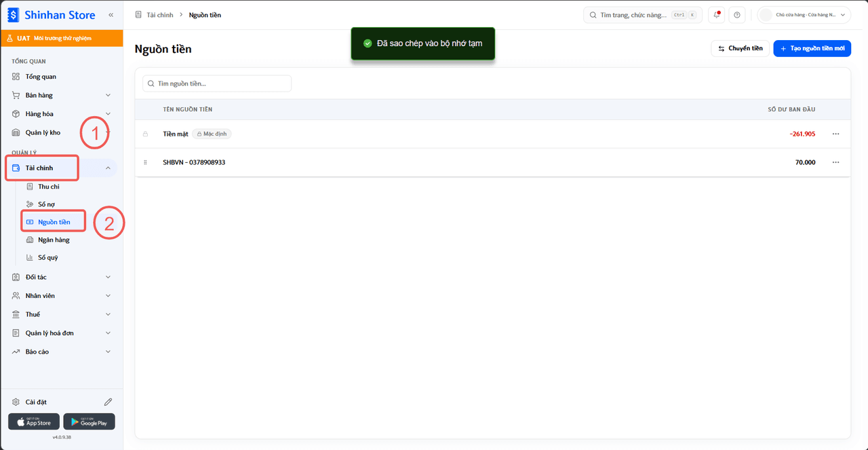Expand the Đối tác menu
The image size is (868, 450).
point(62,277)
